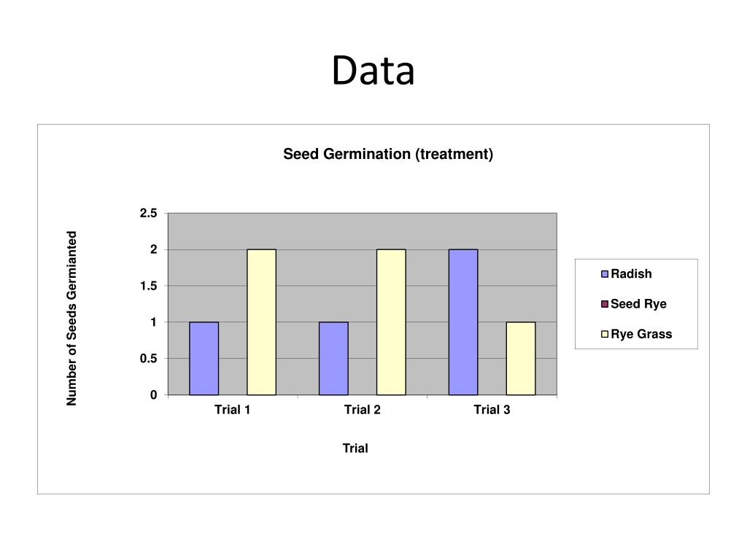Select the Number of Seeds Germianted axis title
747x560 pixels.
click(x=71, y=319)
